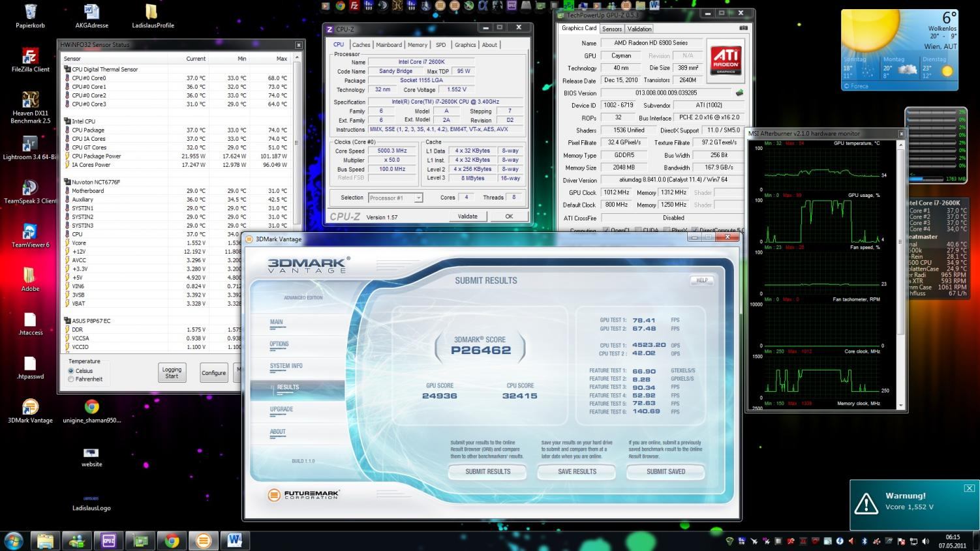The width and height of the screenshot is (980, 551).
Task: Switch to the Mainboard tab in CPU-Z
Action: pyautogui.click(x=389, y=45)
